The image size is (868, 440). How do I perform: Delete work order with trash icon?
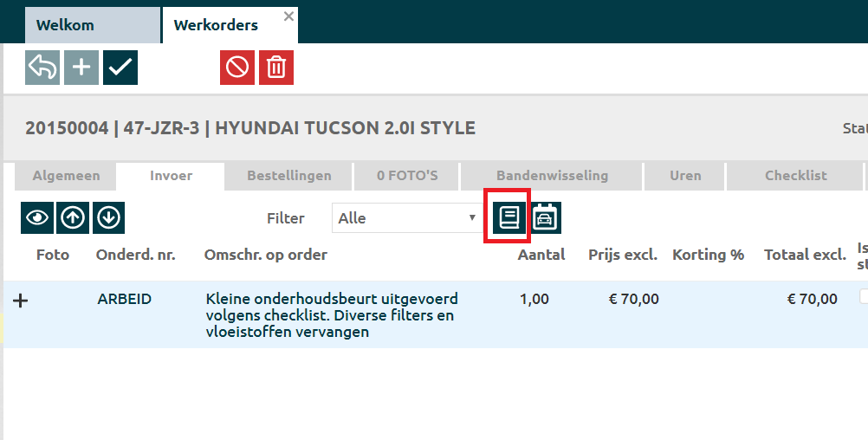(x=275, y=68)
